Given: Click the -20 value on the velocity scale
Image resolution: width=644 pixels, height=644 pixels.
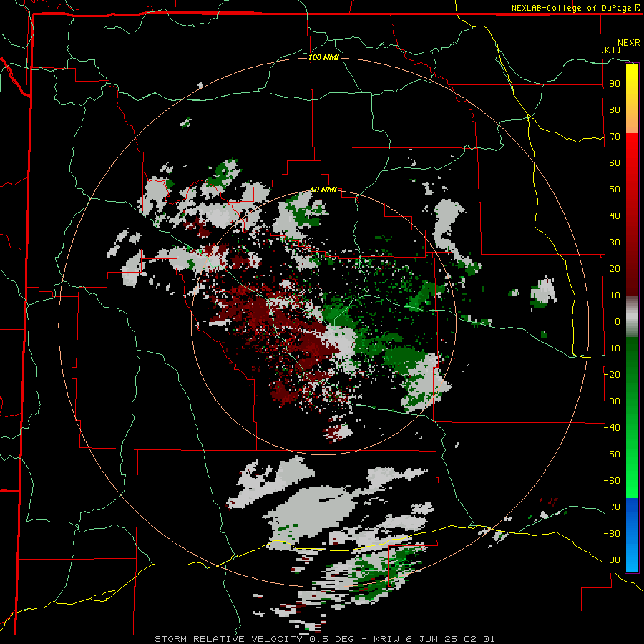Looking at the screenshot, I should (x=612, y=375).
